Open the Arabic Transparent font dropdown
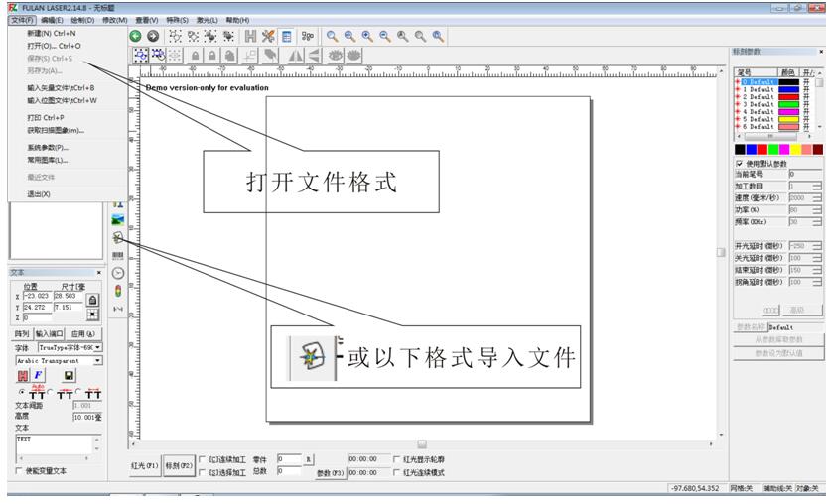The width and height of the screenshot is (836, 504). [x=98, y=361]
